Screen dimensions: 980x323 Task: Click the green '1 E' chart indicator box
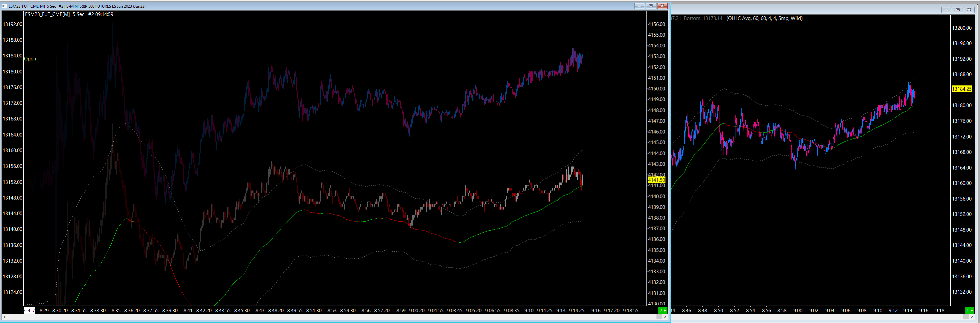point(969,310)
